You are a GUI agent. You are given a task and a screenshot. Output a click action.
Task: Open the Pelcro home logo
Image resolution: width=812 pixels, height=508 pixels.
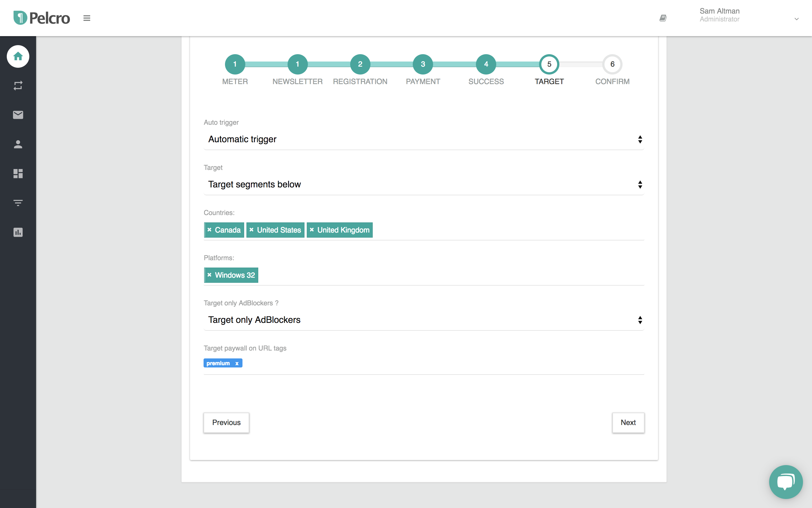[42, 18]
